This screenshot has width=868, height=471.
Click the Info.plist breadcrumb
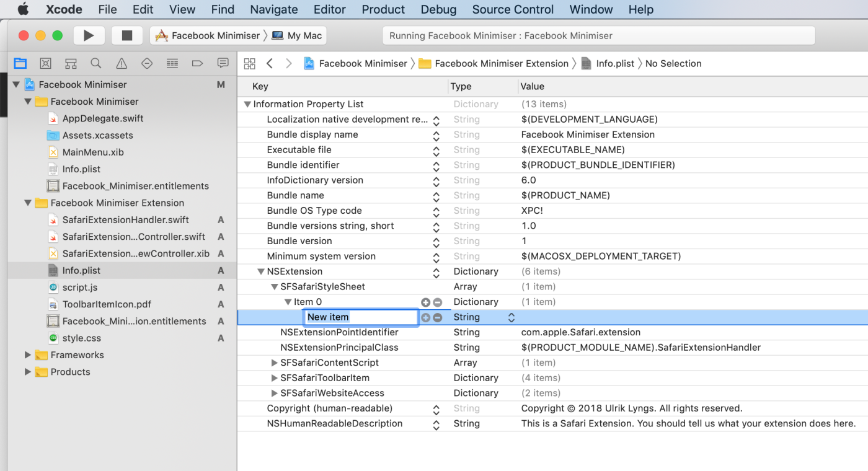click(x=608, y=63)
